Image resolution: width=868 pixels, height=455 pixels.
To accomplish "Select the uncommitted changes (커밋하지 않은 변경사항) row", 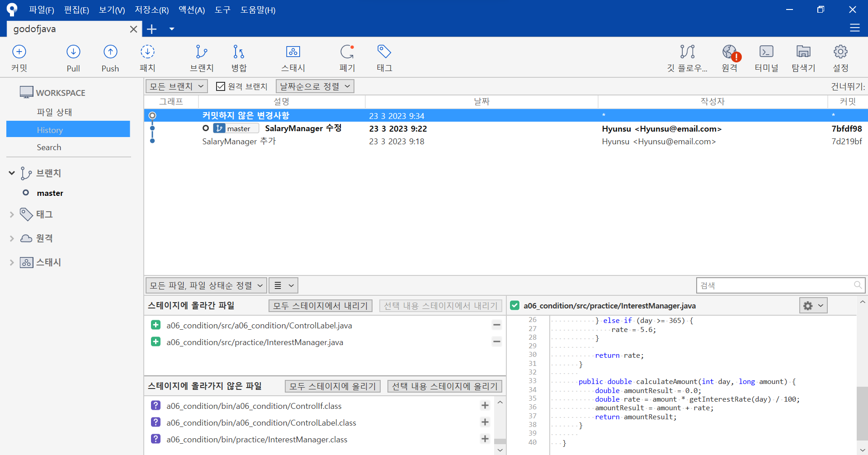I will point(506,116).
